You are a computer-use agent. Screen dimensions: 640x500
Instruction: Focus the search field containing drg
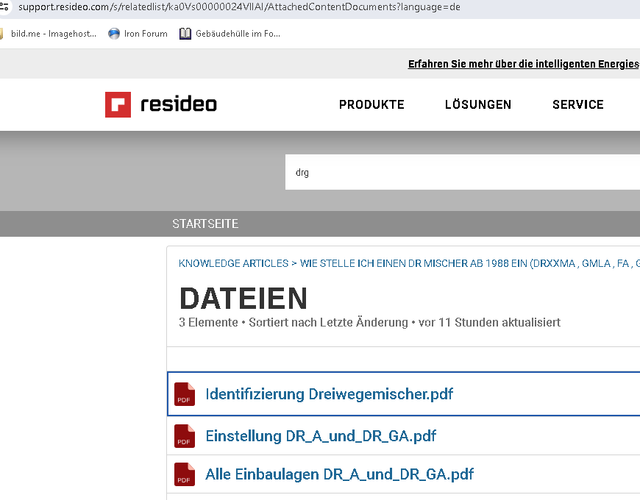(462, 172)
